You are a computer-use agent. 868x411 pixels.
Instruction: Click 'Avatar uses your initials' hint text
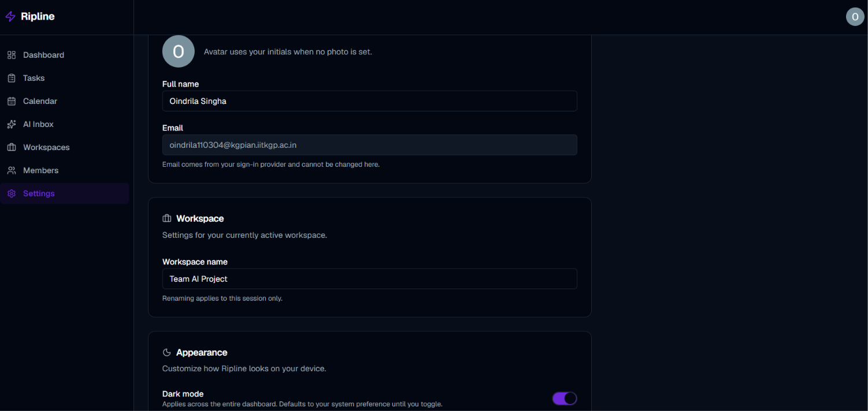288,52
